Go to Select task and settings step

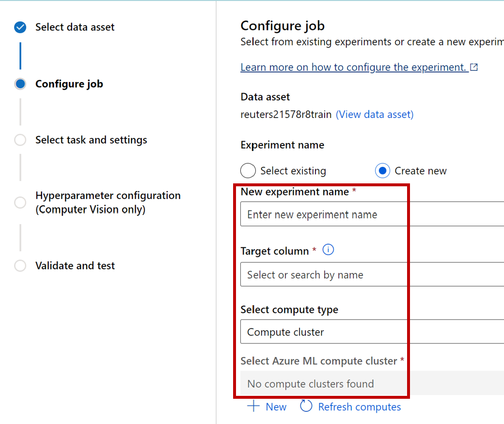coord(91,140)
